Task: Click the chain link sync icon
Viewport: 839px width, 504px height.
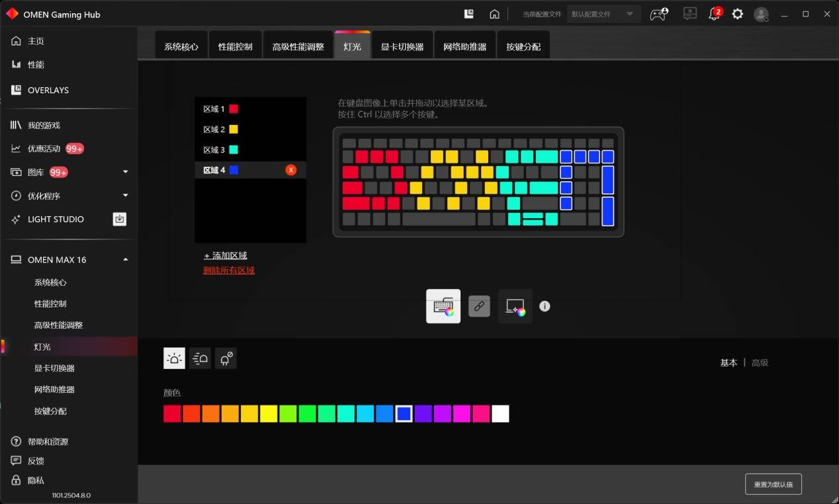Action: pos(479,306)
